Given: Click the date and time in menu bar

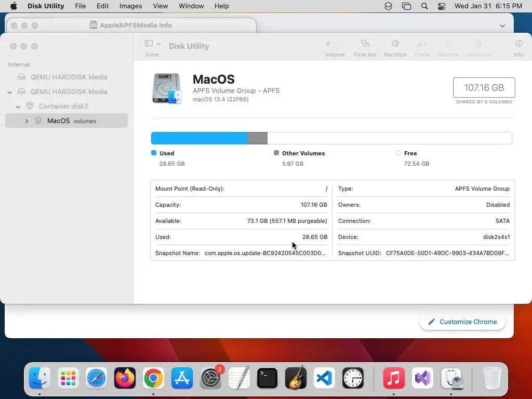Looking at the screenshot, I should pyautogui.click(x=488, y=6).
